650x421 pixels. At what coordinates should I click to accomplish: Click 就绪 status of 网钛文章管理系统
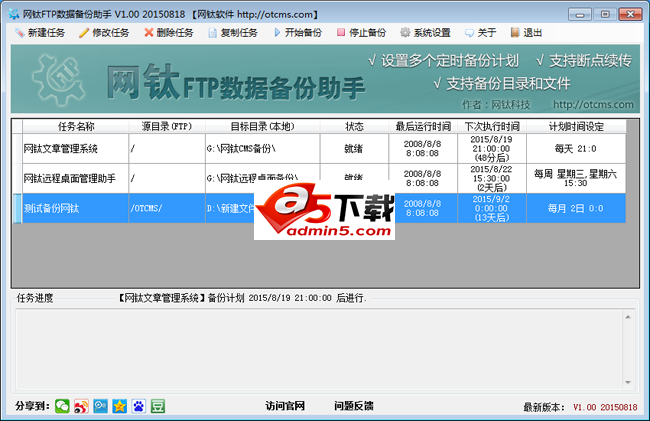(x=354, y=148)
